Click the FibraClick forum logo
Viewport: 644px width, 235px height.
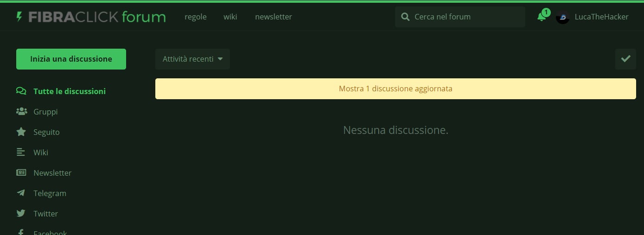(x=91, y=17)
